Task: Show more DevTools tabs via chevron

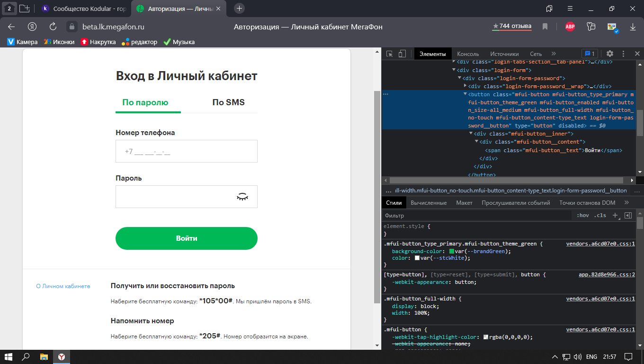Action: [x=554, y=54]
